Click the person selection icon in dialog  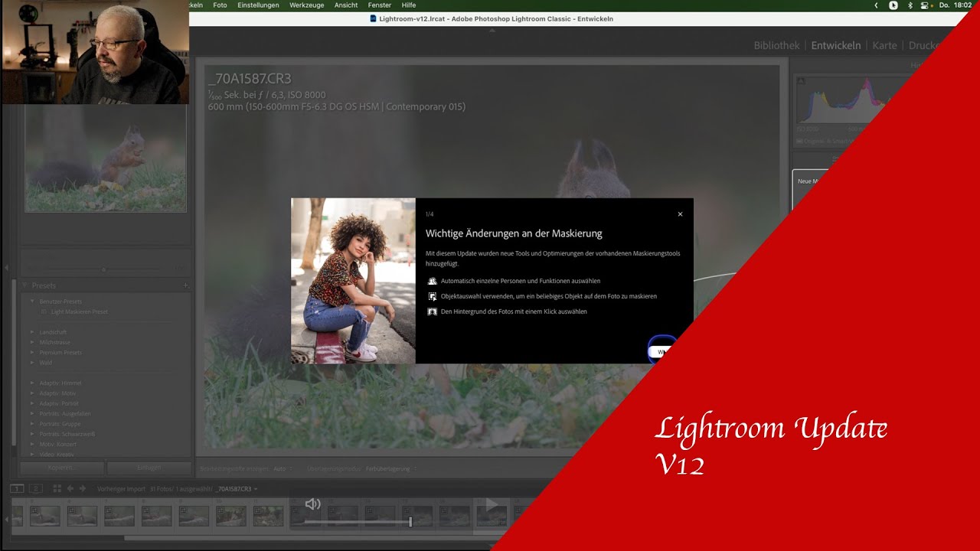coord(433,281)
